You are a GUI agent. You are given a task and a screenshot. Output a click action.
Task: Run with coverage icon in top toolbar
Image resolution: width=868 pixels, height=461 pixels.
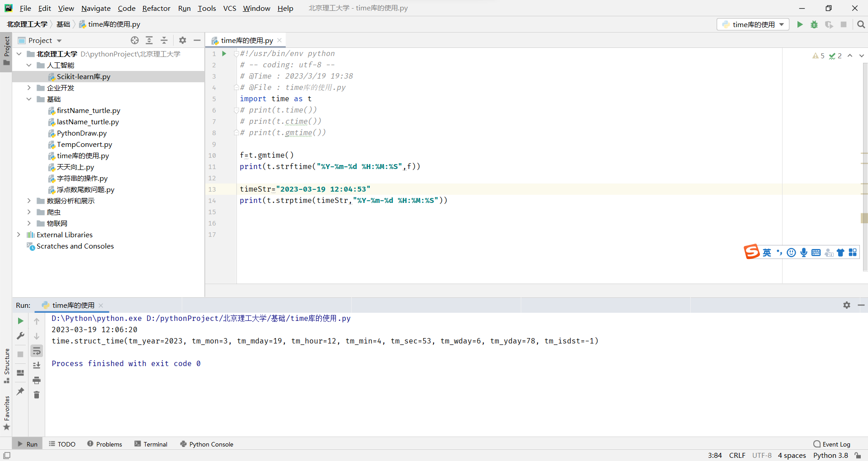[x=829, y=24]
